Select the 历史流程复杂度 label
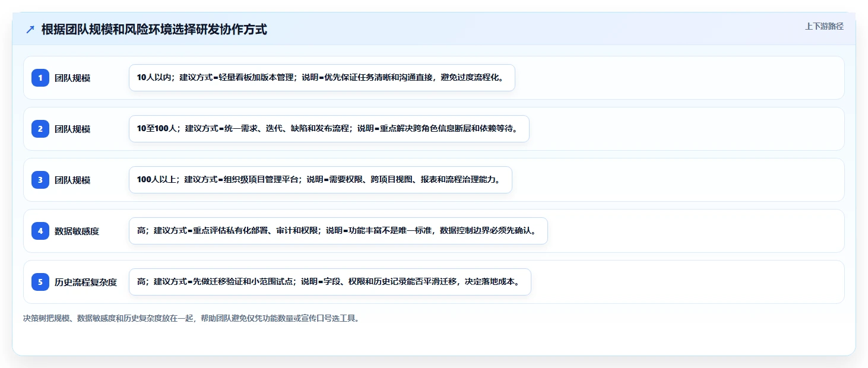Screen dimensions: 868x368 tap(86, 282)
